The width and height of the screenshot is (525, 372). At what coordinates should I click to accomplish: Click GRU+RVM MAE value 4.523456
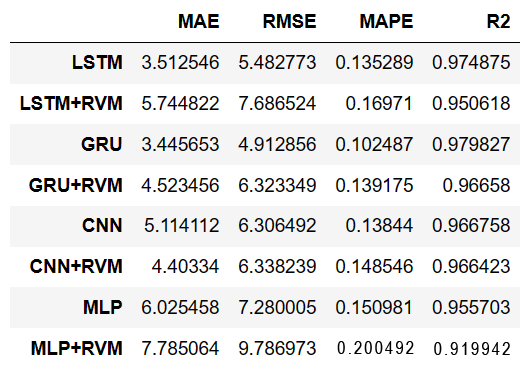tap(180, 185)
